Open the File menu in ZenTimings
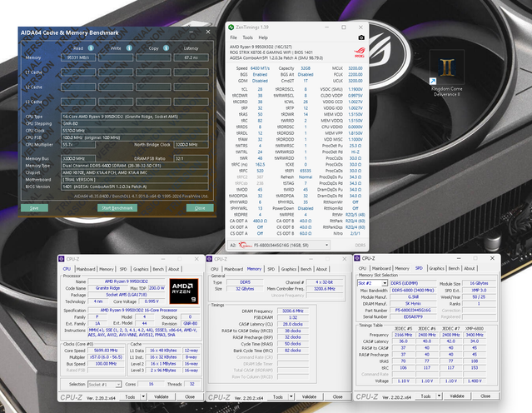532x413 pixels. 233,37
